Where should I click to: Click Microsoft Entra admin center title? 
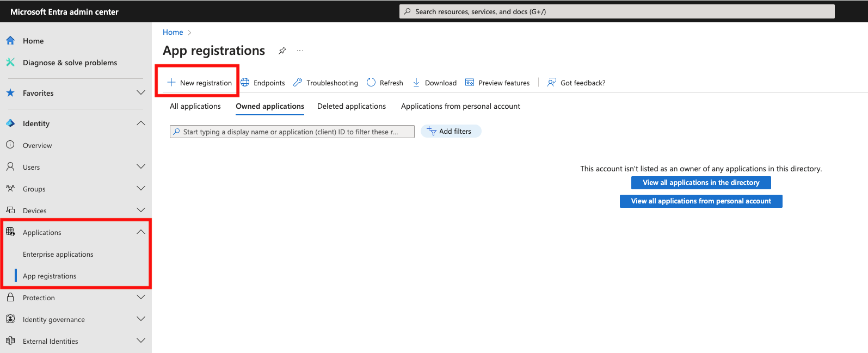64,11
